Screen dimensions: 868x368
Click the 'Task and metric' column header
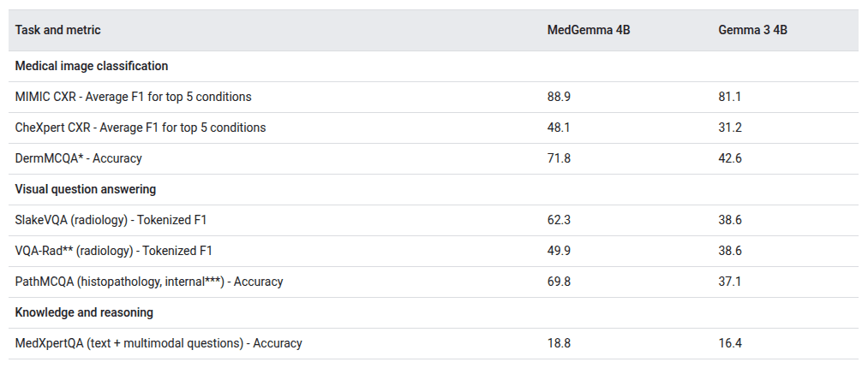tap(57, 30)
